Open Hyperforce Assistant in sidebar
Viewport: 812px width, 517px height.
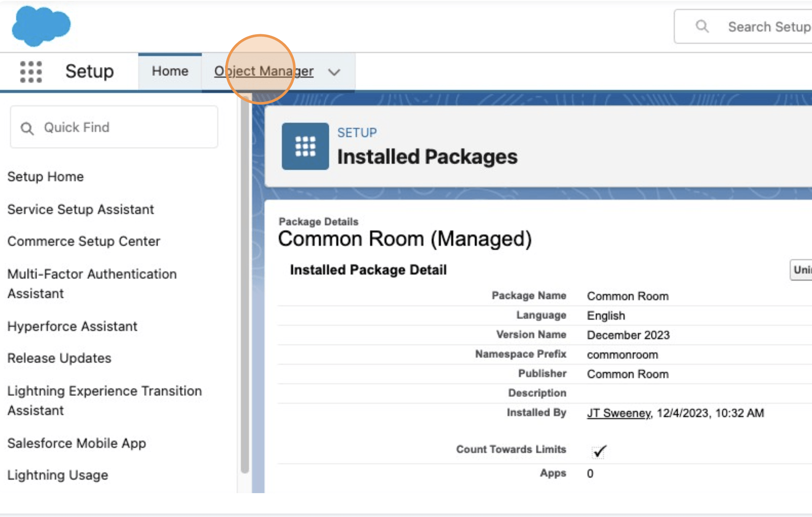72,326
